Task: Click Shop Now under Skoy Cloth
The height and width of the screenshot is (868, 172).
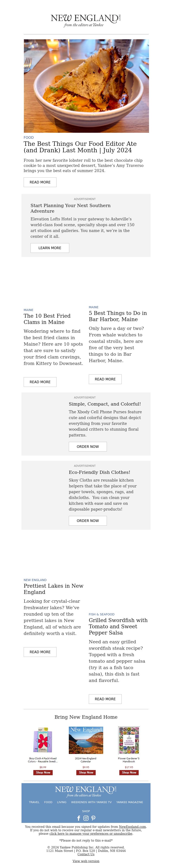Action: click(43, 772)
